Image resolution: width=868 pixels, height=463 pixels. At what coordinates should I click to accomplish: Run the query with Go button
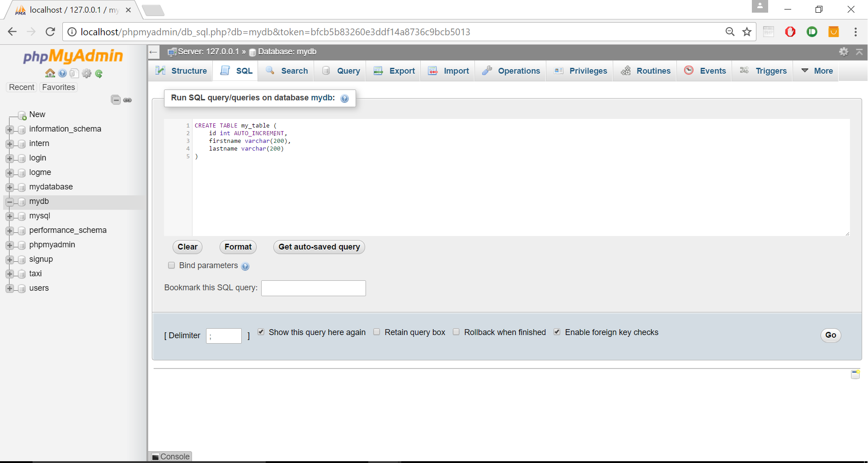click(830, 335)
